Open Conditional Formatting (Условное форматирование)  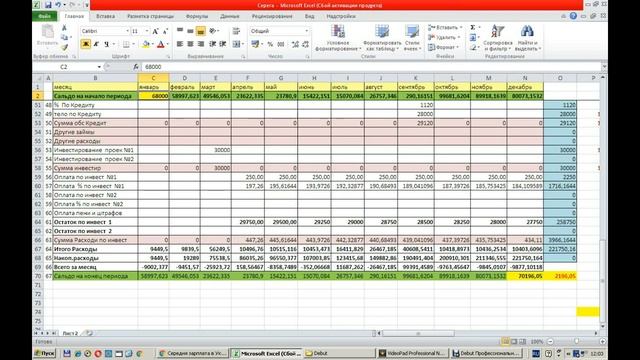point(338,38)
